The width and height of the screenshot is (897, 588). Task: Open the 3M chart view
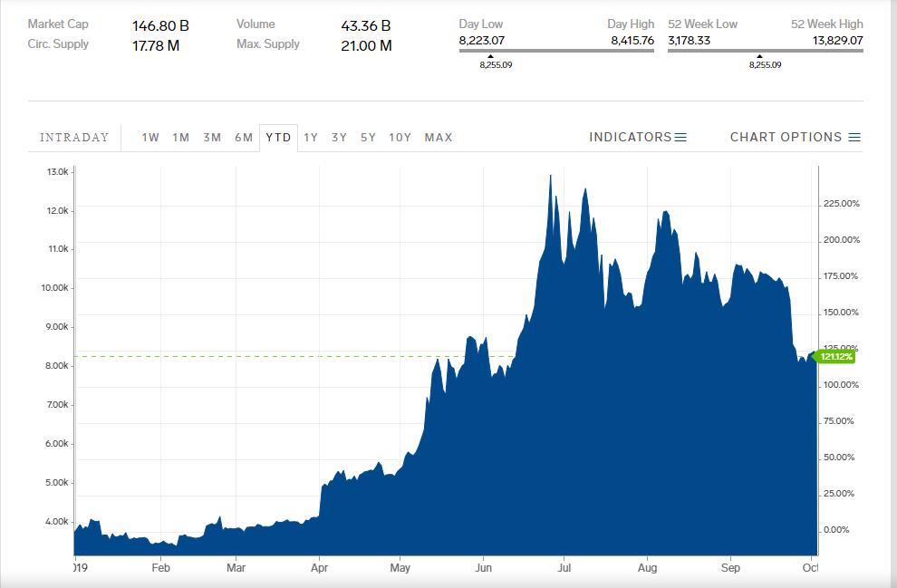click(x=211, y=137)
